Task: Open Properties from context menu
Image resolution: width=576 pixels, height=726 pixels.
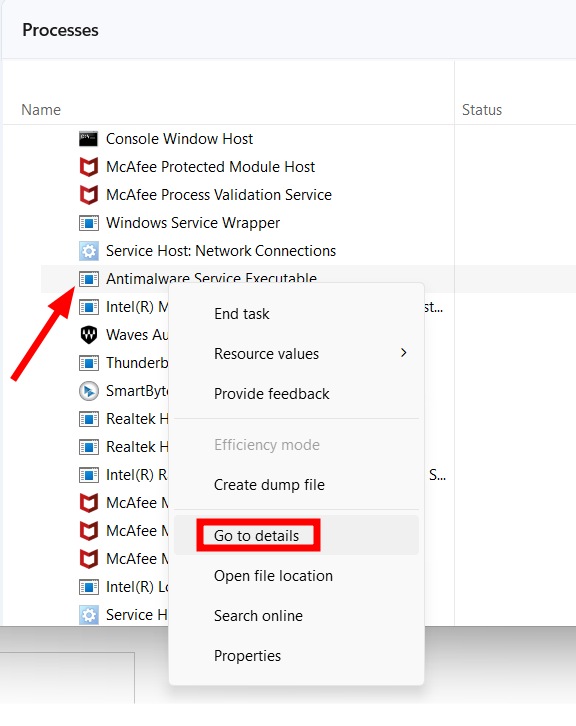Action: tap(247, 656)
